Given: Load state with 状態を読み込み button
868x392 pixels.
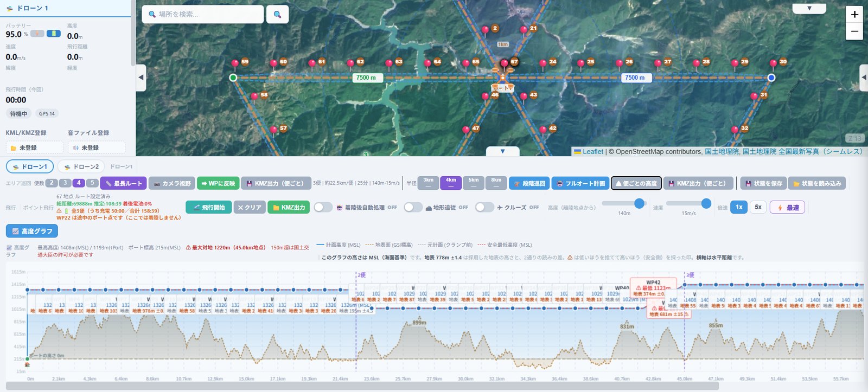Looking at the screenshot, I should click(x=816, y=183).
